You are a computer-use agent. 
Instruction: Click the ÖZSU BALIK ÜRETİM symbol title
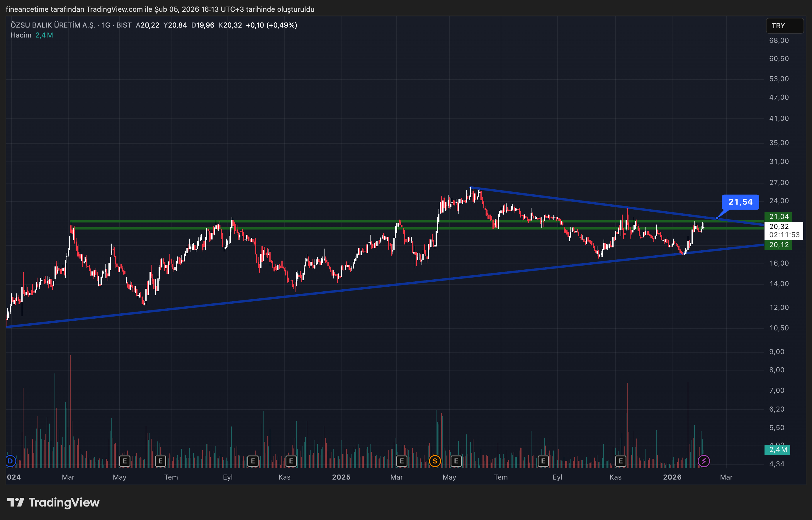(x=53, y=25)
